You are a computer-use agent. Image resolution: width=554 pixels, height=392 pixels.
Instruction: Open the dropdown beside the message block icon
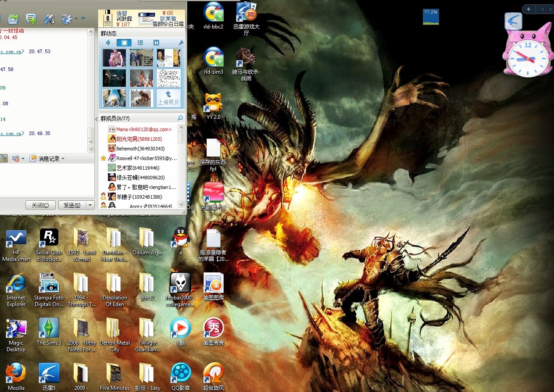(22, 159)
